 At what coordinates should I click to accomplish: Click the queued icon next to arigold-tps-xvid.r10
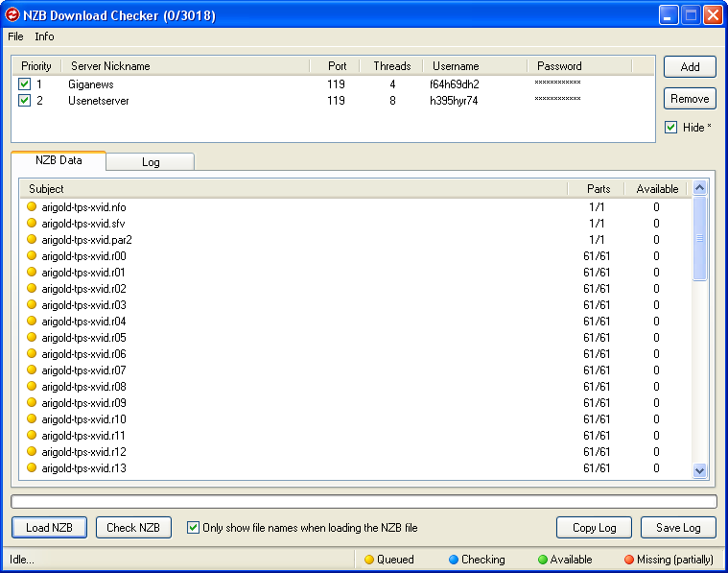click(x=32, y=418)
